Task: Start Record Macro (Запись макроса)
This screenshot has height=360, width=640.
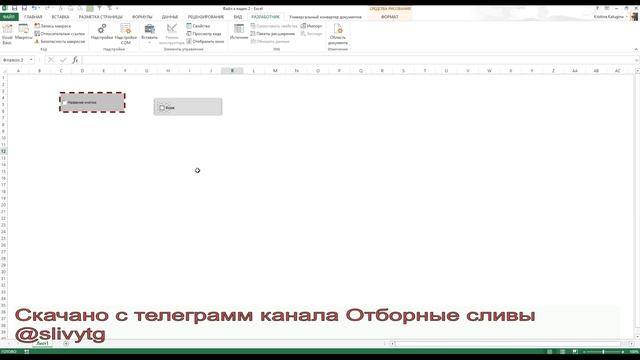Action: [x=53, y=26]
